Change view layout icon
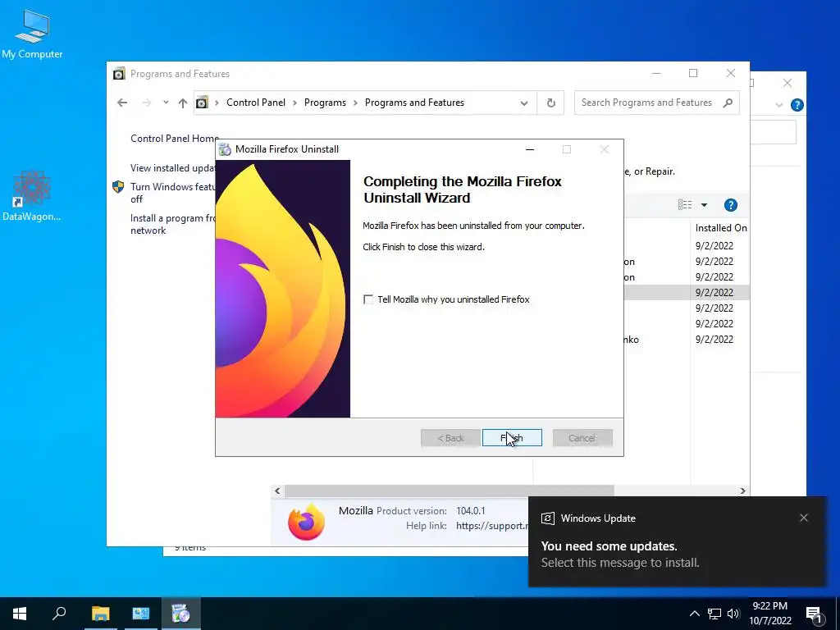This screenshot has height=630, width=840. click(685, 204)
